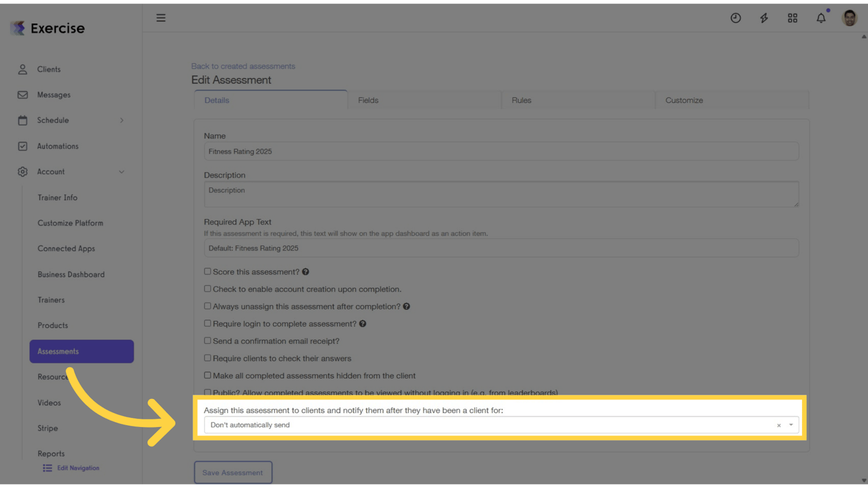Image resolution: width=868 pixels, height=488 pixels.
Task: Click the hamburger menu icon
Action: coord(161,18)
